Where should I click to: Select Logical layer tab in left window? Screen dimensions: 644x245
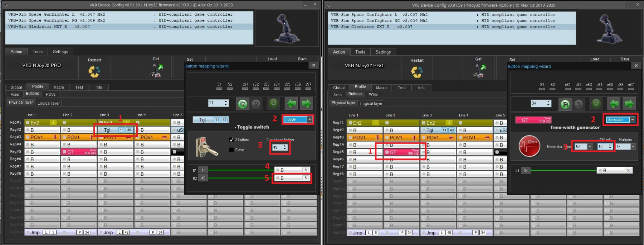coord(49,103)
